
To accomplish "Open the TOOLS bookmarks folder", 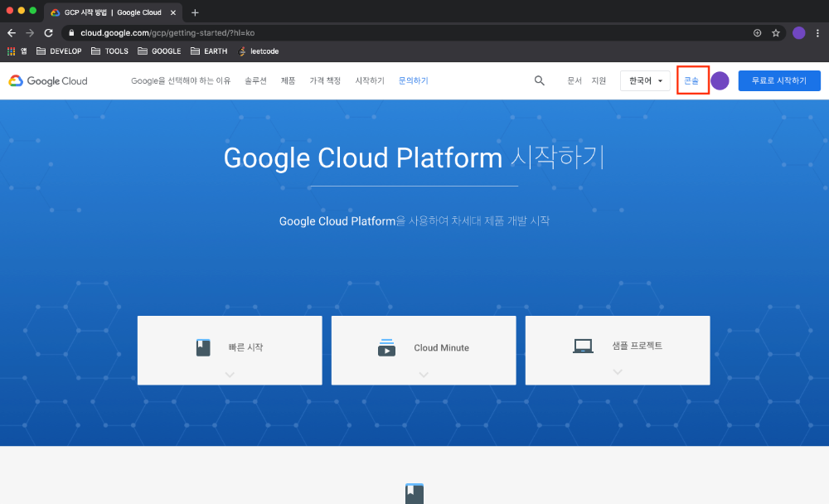I will [x=109, y=51].
